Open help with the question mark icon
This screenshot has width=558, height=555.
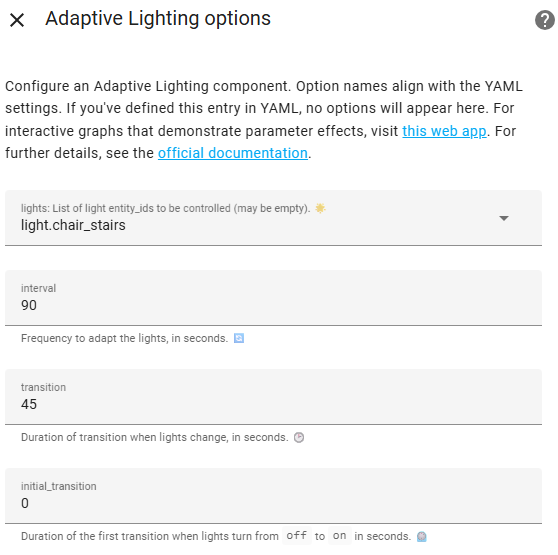[x=545, y=20]
